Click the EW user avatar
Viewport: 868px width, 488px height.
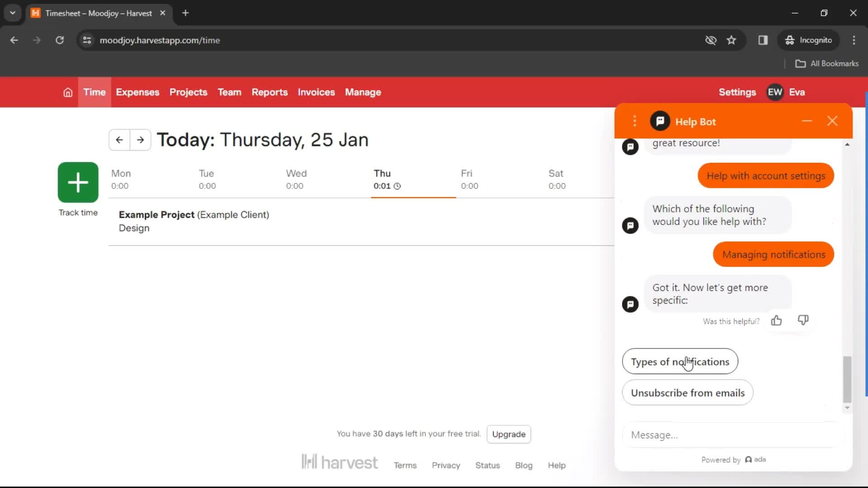pos(775,92)
